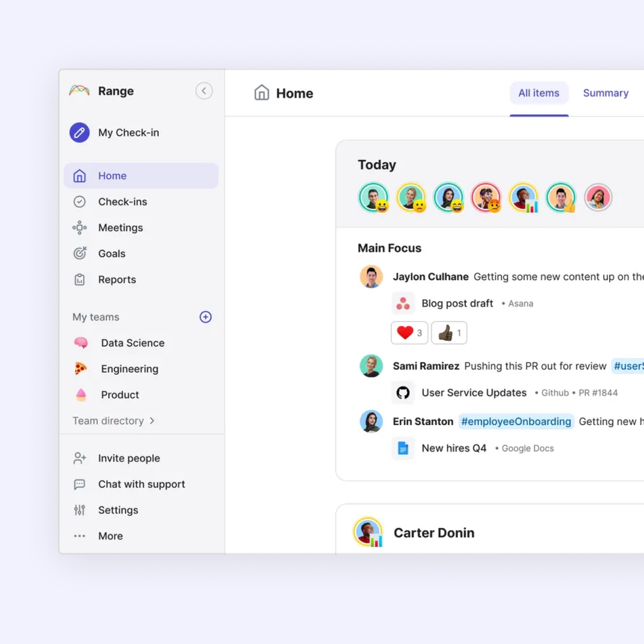Collapse the sidebar with the chevron button
644x644 pixels.
(204, 91)
